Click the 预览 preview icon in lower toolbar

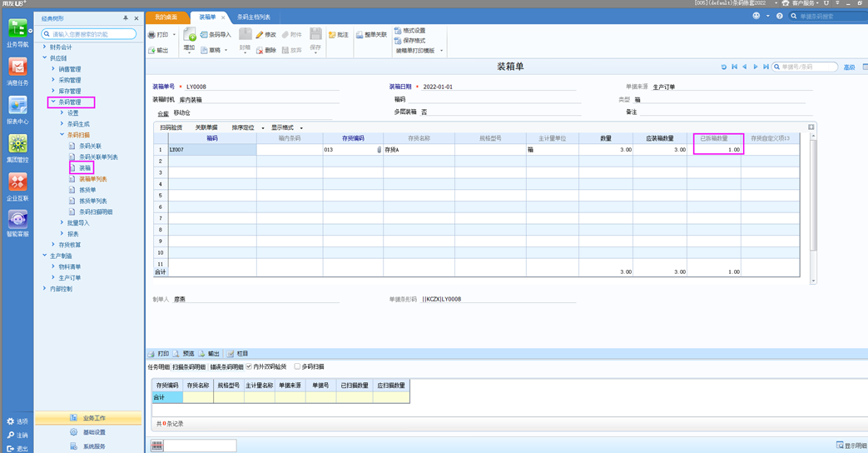176,353
